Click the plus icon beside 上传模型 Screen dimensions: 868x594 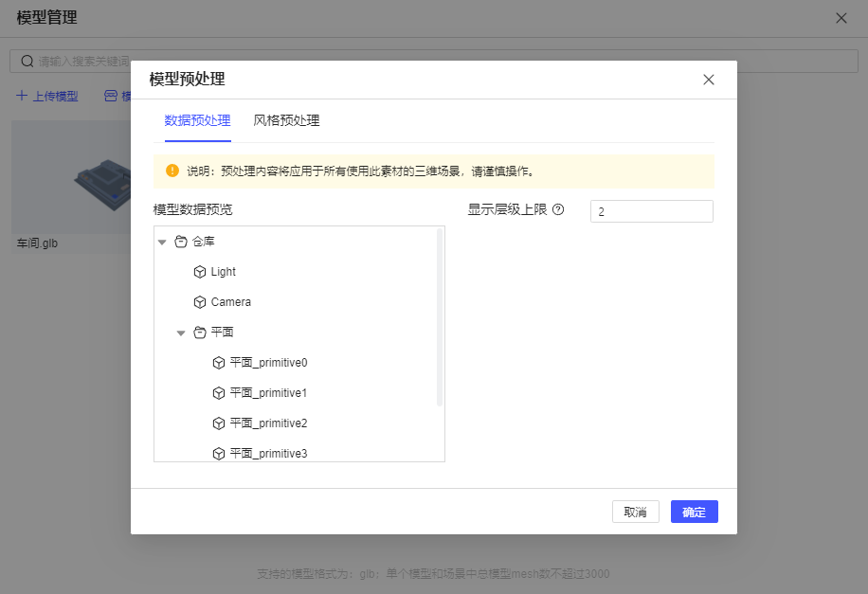click(22, 96)
